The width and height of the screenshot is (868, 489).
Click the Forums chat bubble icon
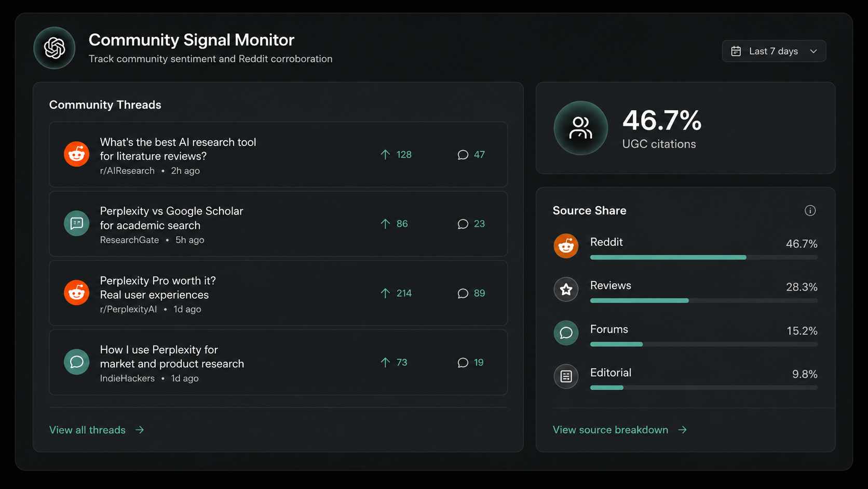[566, 333]
